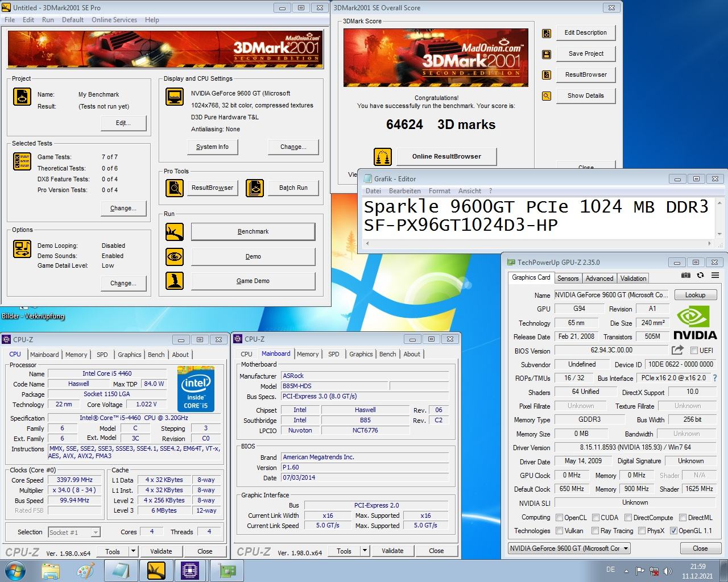The height and width of the screenshot is (582, 728).
Task: Open Paint from the taskbar
Action: pyautogui.click(x=86, y=571)
